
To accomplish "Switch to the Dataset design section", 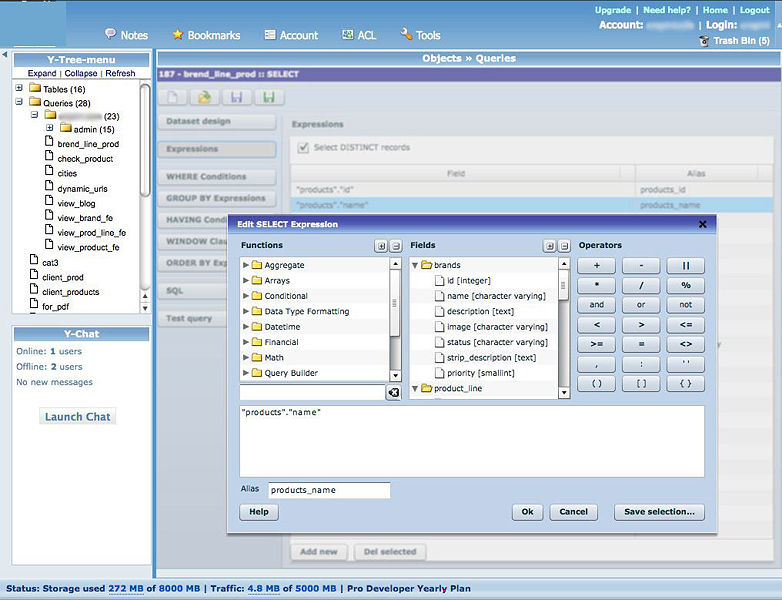I will [x=215, y=122].
